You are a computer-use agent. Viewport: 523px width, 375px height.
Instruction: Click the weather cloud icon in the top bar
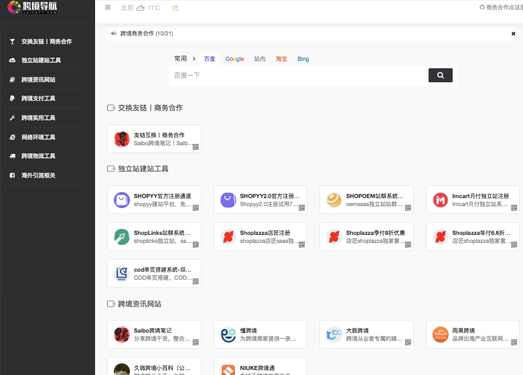(x=141, y=7)
